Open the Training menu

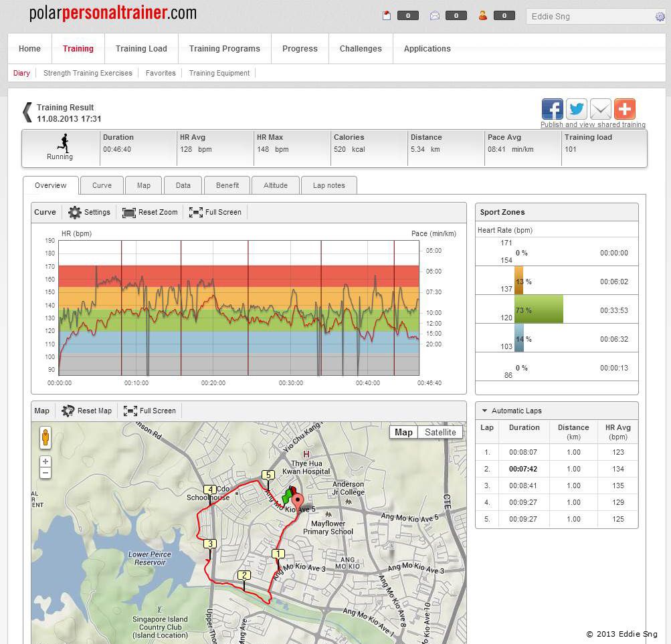[78, 49]
